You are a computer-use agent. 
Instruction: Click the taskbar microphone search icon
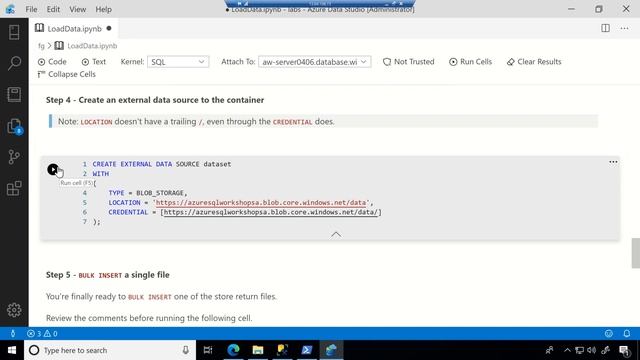pyautogui.click(x=185, y=350)
